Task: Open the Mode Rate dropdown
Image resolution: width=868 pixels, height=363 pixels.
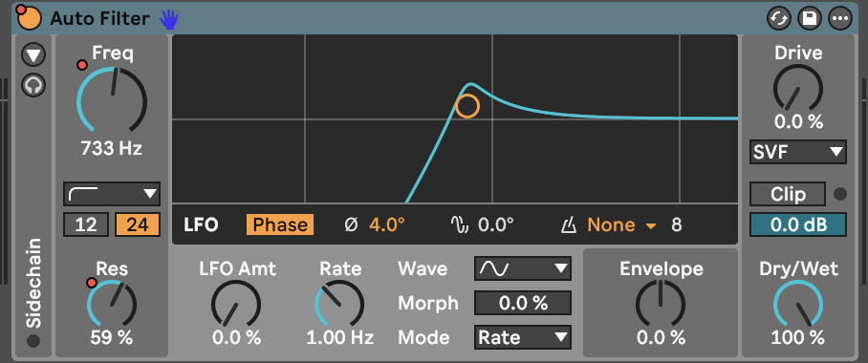Action: pos(523,337)
